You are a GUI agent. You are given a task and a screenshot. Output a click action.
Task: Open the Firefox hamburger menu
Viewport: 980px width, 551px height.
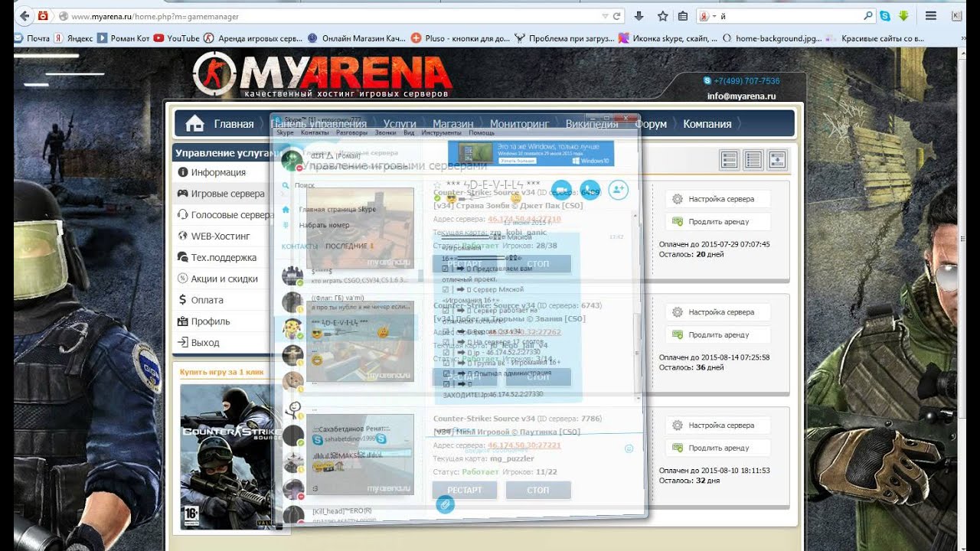pyautogui.click(x=931, y=15)
